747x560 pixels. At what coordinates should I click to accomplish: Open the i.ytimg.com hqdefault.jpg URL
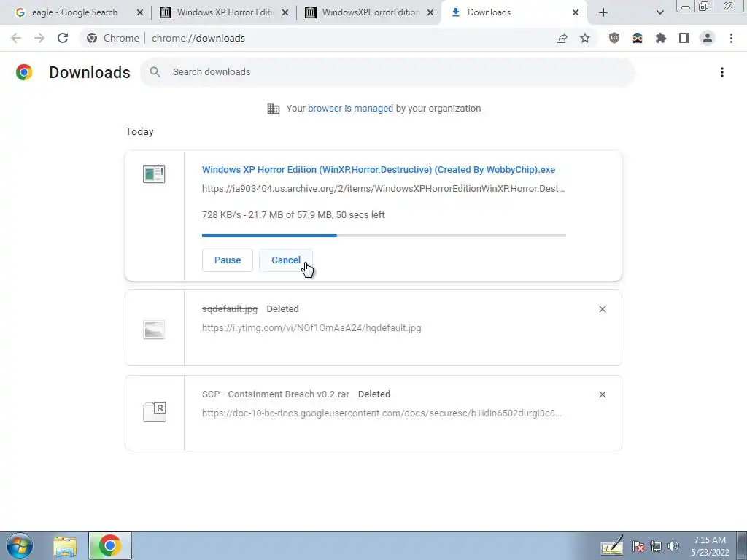click(x=311, y=328)
